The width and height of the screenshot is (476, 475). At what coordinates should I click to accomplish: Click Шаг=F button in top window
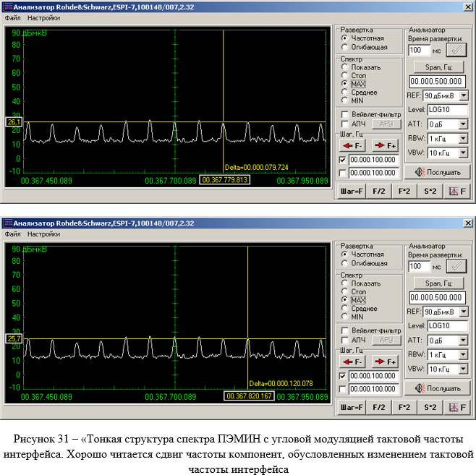(352, 192)
